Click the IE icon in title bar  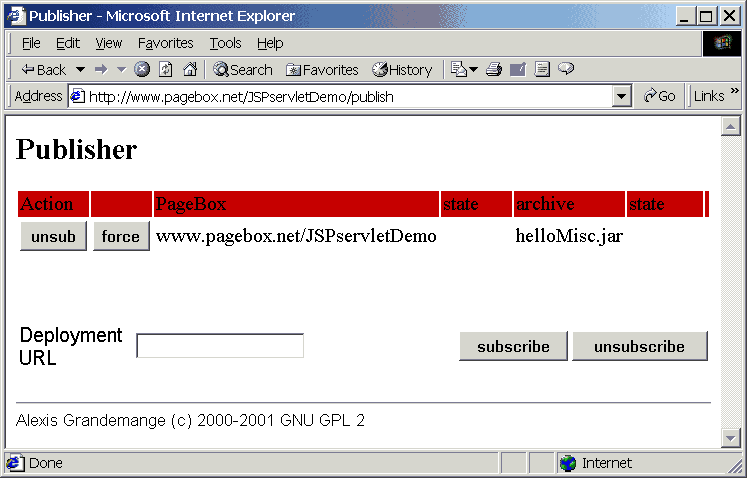click(x=16, y=16)
